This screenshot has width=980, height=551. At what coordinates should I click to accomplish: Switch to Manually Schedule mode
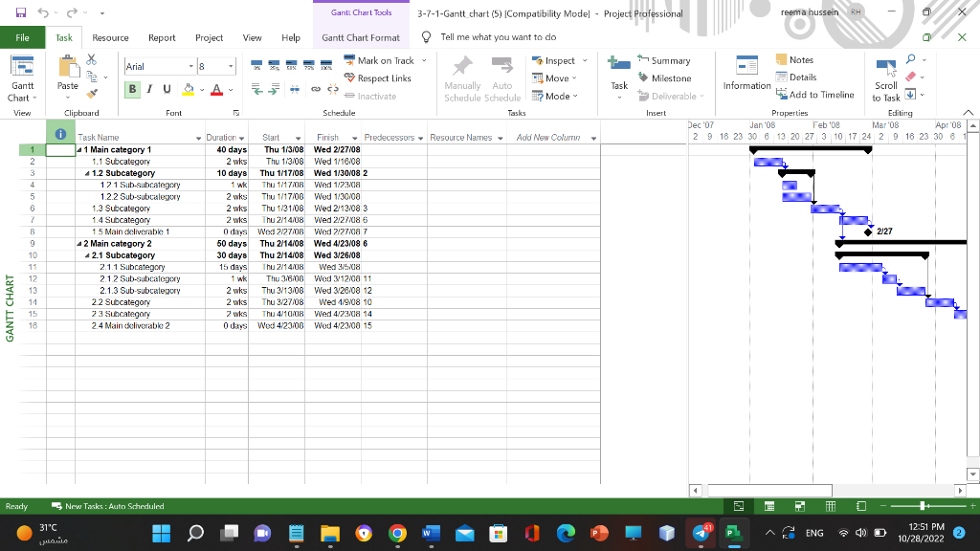[x=462, y=79]
